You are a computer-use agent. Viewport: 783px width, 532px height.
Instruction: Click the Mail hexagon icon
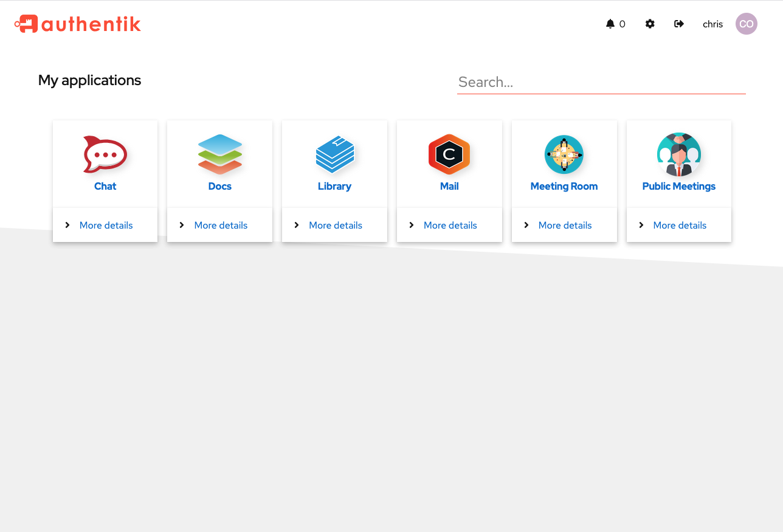[449, 154]
